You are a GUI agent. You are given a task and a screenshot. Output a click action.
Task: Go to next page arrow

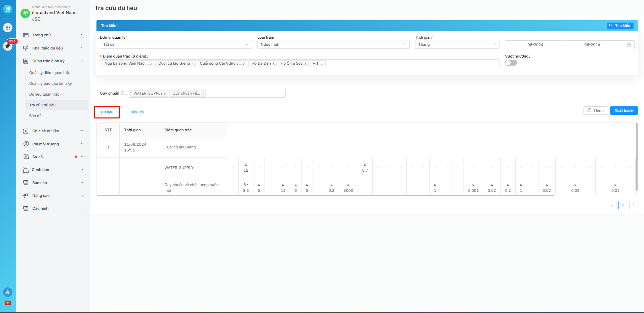634,205
